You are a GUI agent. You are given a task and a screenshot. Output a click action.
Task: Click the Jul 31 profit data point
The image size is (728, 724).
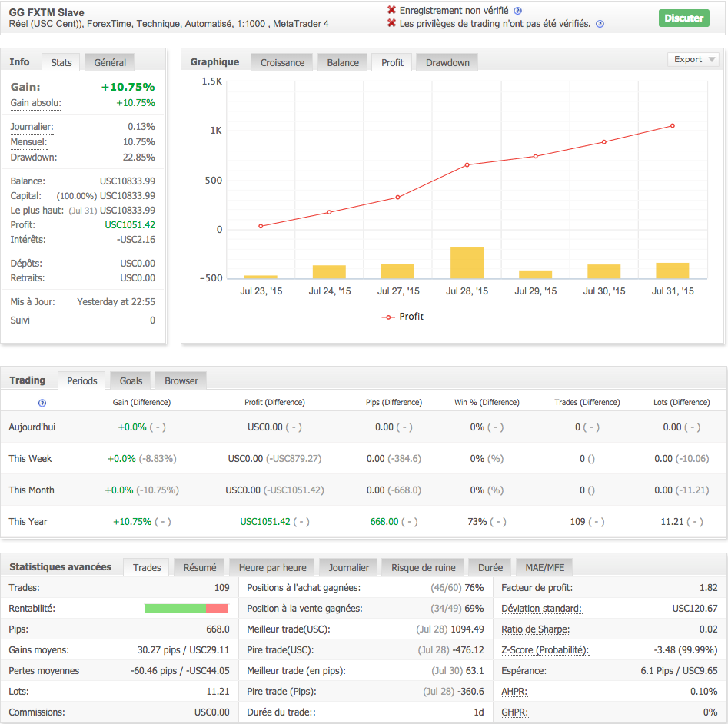point(672,126)
